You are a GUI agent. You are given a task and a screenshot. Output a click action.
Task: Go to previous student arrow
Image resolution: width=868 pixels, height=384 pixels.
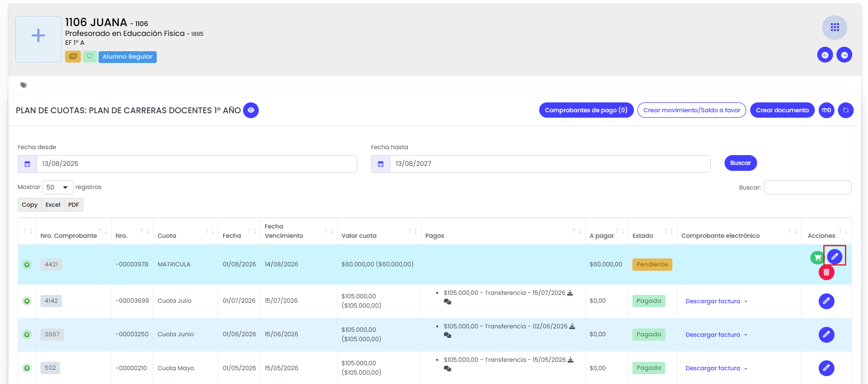click(825, 55)
